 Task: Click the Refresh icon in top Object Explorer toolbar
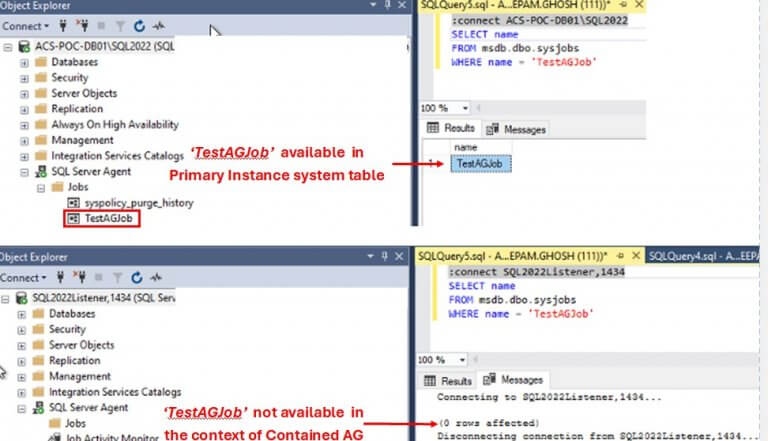pyautogui.click(x=140, y=26)
